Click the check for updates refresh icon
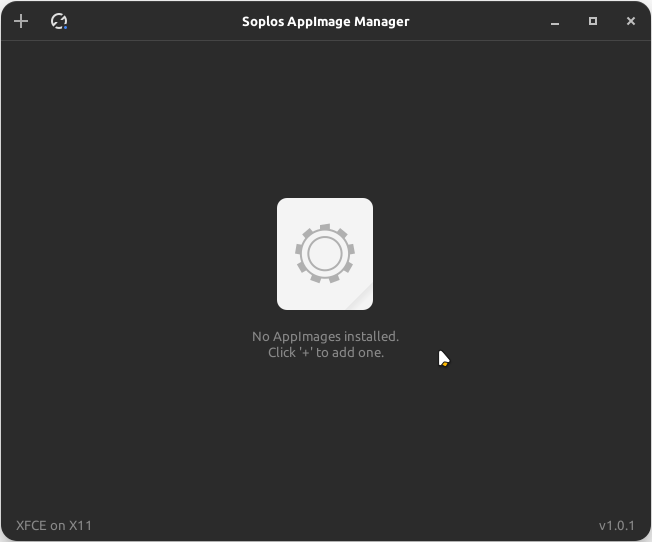This screenshot has width=652, height=542. tap(59, 21)
